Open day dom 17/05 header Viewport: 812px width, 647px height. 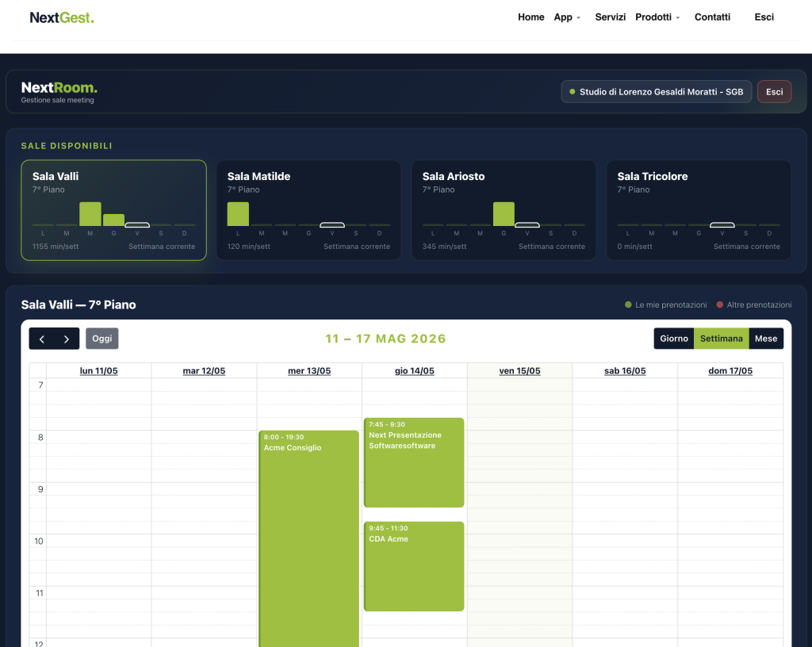(730, 370)
